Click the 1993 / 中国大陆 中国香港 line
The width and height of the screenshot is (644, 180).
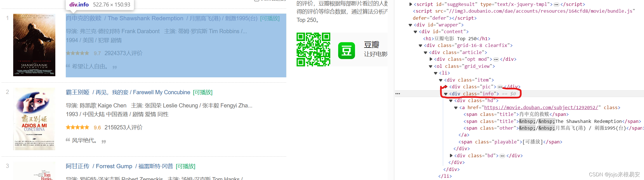(x=117, y=114)
